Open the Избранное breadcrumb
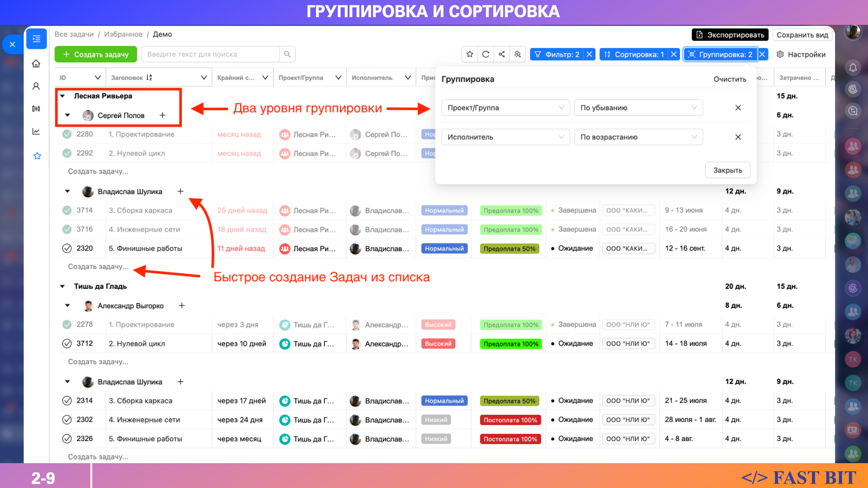This screenshot has width=868, height=488. point(123,34)
